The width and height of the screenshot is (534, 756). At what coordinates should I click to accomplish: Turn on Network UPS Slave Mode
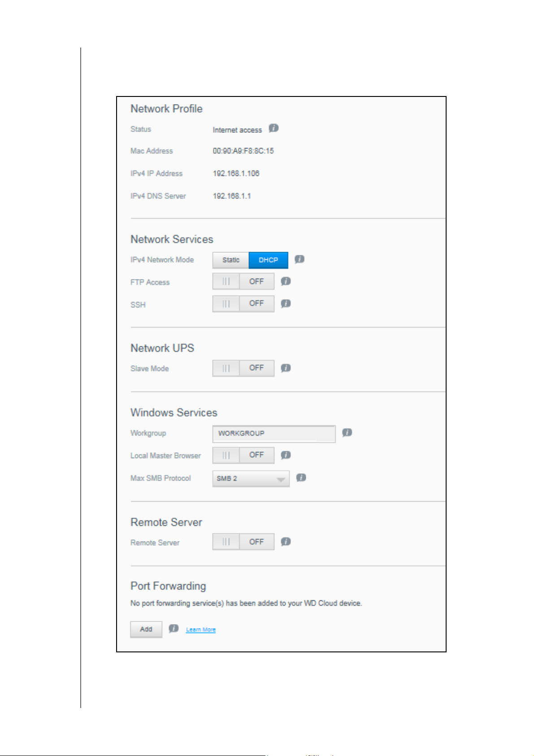(243, 368)
